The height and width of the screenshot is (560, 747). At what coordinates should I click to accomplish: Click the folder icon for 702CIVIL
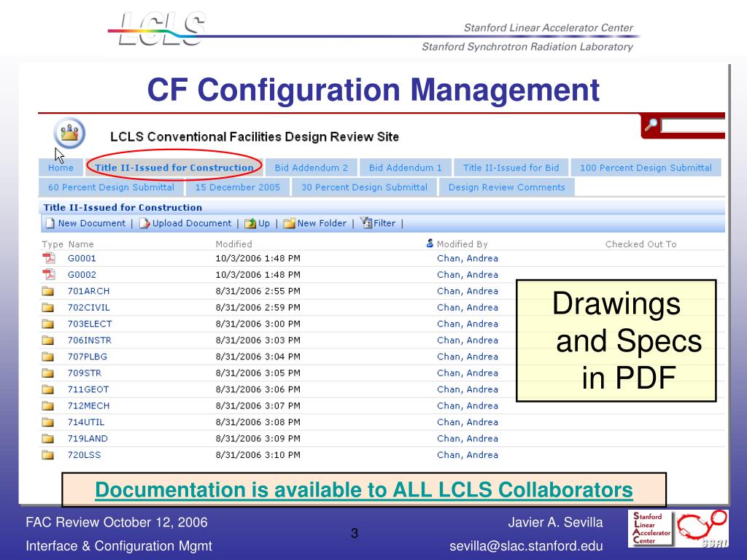pyautogui.click(x=47, y=307)
